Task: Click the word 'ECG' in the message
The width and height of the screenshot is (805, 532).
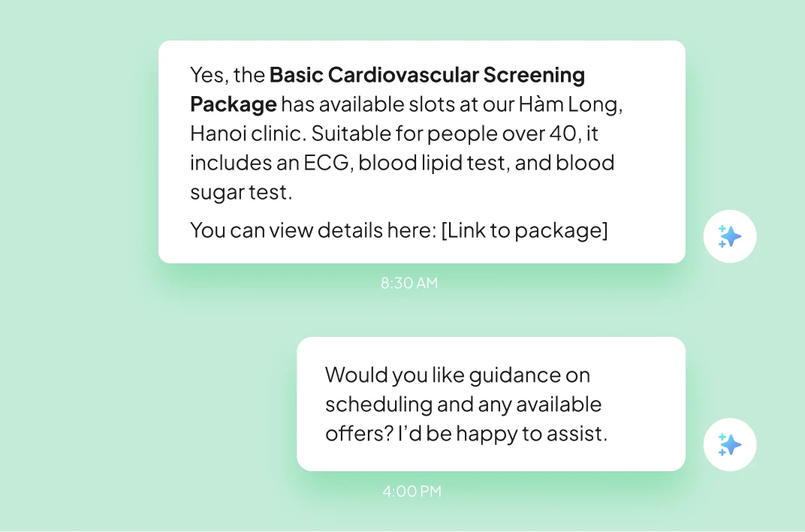Action: (327, 163)
